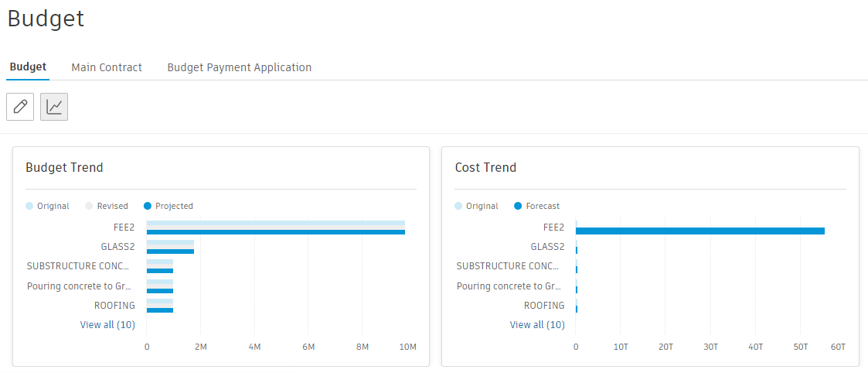Click the Budget page heading
Screen dimensions: 868x373
(46, 19)
